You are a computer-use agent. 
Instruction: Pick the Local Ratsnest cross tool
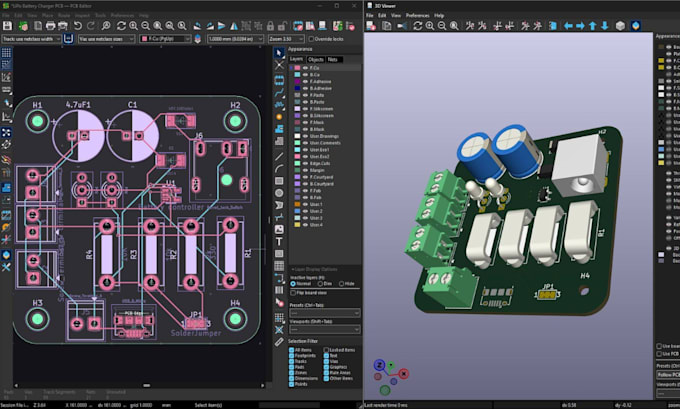coord(279,65)
